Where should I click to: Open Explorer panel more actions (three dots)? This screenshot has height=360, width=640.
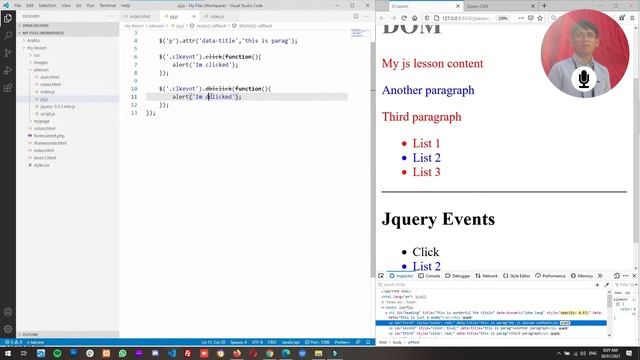point(111,16)
